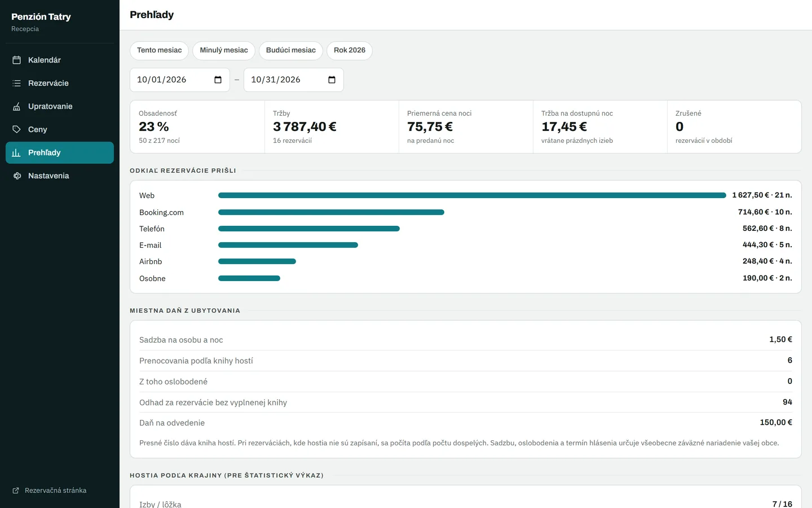The width and height of the screenshot is (812, 508).
Task: Select the Tento mesiac period filter
Action: pyautogui.click(x=159, y=50)
